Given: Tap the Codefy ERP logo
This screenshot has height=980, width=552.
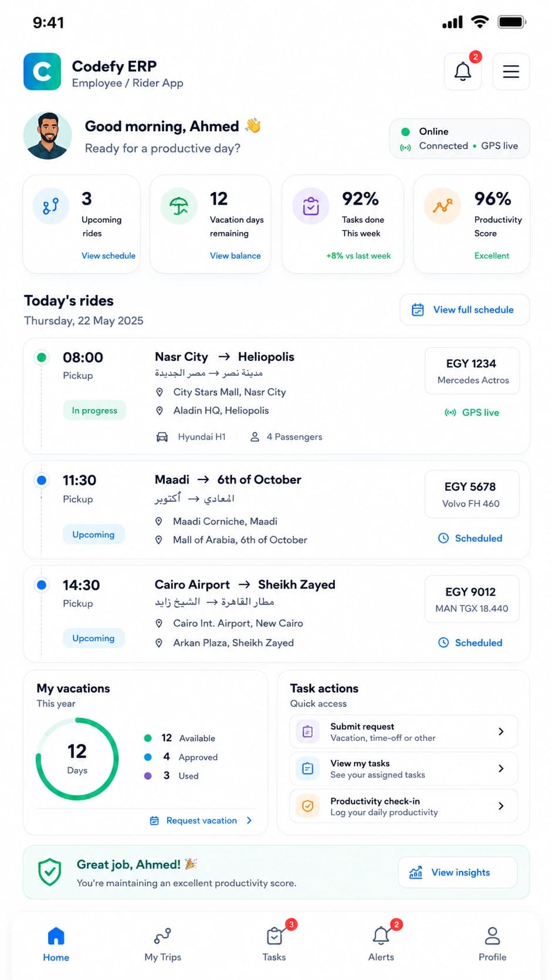Looking at the screenshot, I should 42,72.
